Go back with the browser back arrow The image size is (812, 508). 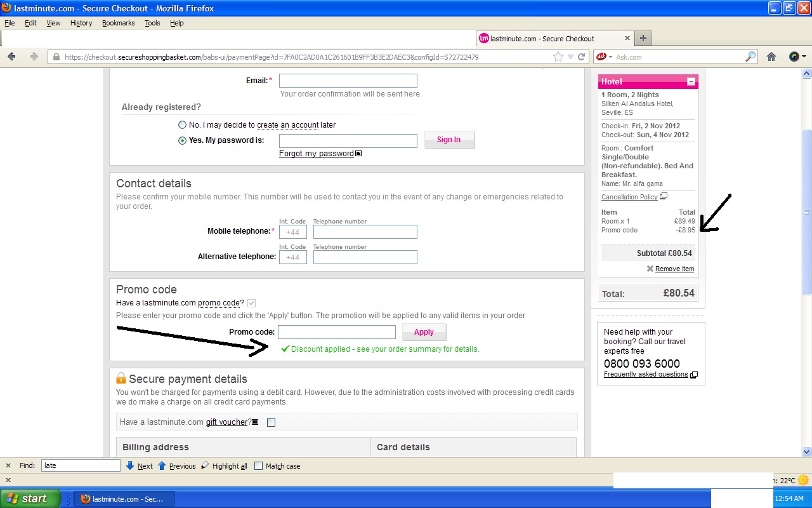[x=11, y=57]
